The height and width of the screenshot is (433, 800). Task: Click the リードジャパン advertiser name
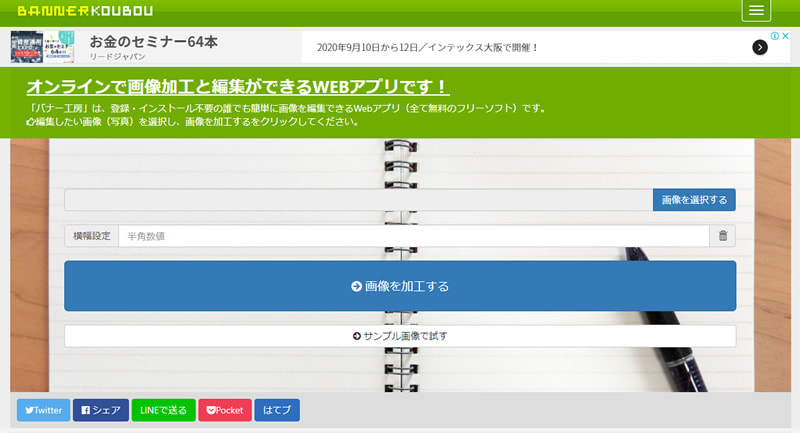click(117, 57)
